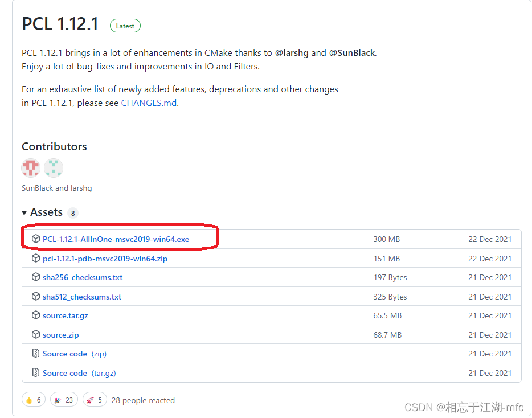Click package icon beside PCL-1.12.1-AllInOne-msvc2019-win64.exe
This screenshot has height=418, width=532.
(x=36, y=239)
